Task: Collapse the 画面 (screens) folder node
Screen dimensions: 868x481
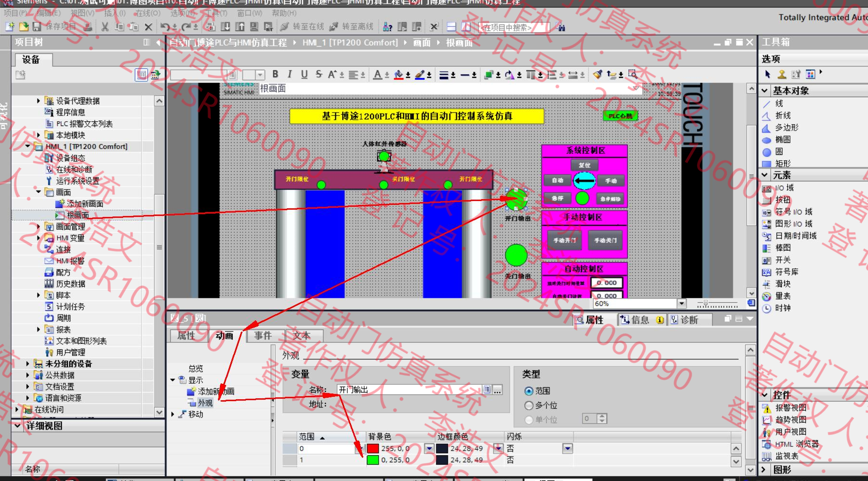Action: pos(38,192)
